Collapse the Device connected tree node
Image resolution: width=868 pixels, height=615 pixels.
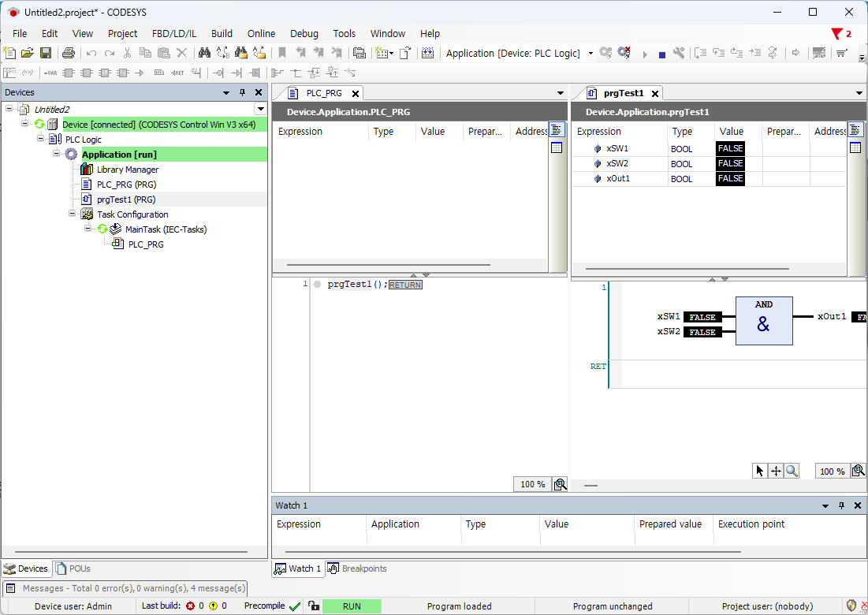pos(25,124)
